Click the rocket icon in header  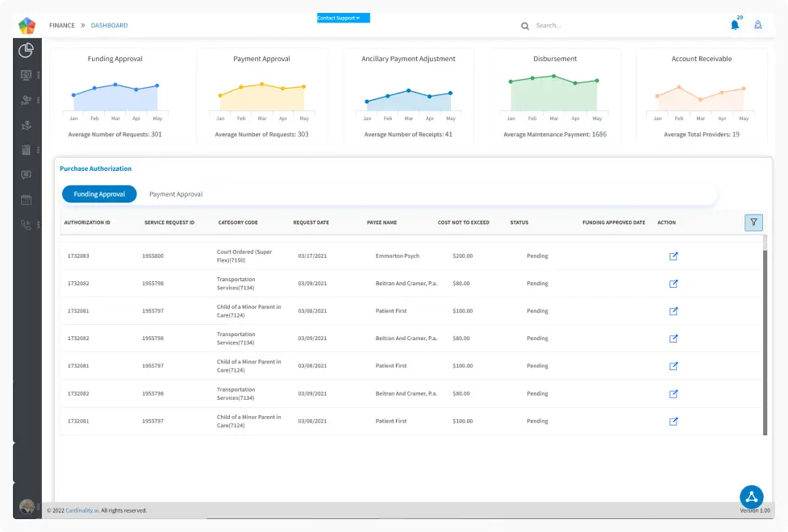coord(758,25)
